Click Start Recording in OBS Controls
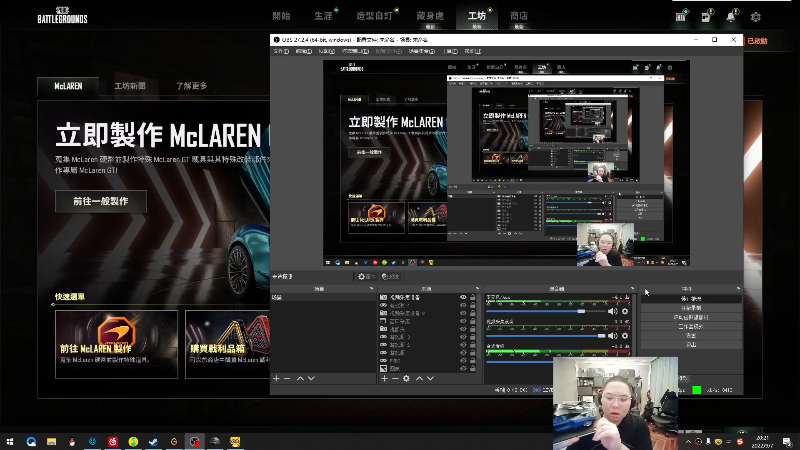Screen dimensions: 800x450 (691, 308)
